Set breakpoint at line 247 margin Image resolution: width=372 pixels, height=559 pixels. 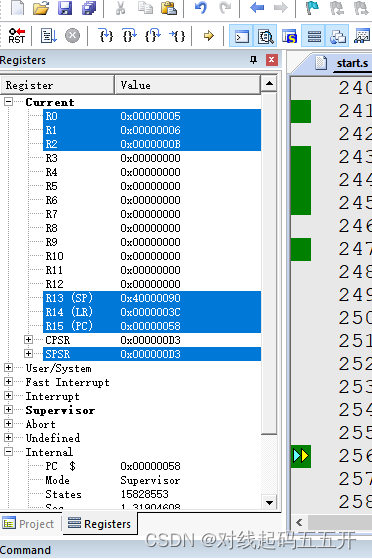click(x=301, y=249)
